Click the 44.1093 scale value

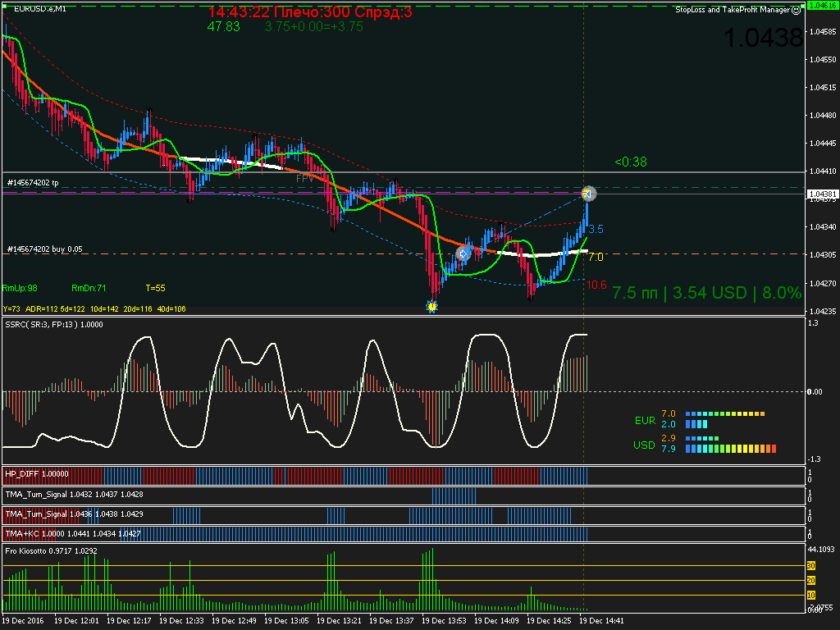click(822, 549)
